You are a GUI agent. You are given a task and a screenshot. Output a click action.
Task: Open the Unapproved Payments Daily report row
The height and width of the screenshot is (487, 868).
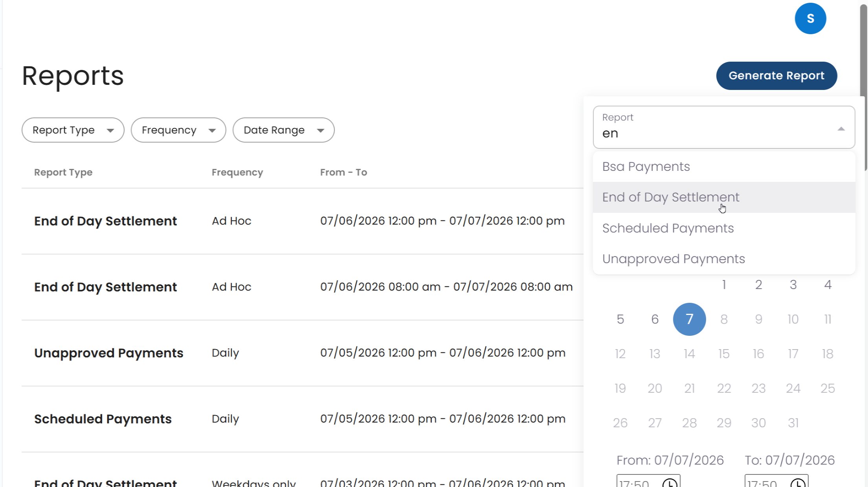303,353
